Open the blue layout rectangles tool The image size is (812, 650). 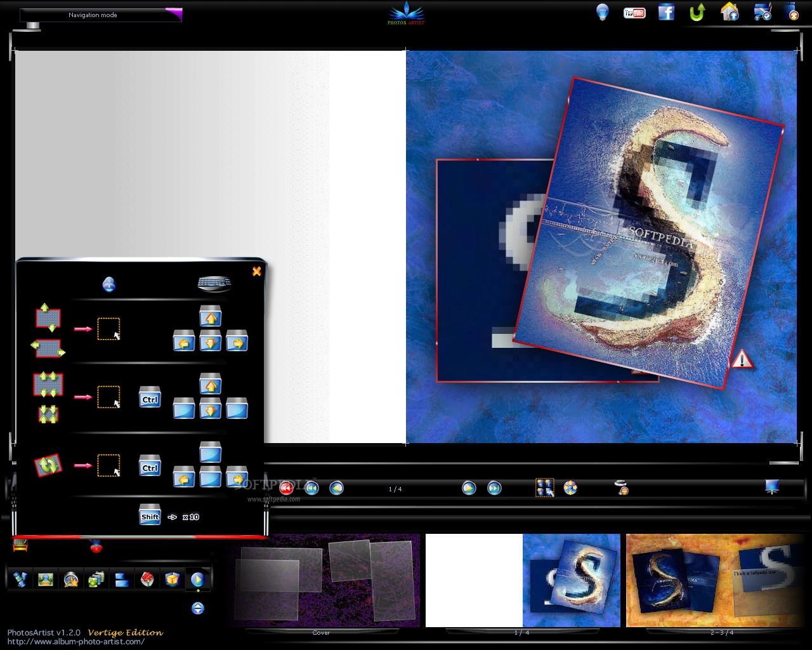[122, 579]
